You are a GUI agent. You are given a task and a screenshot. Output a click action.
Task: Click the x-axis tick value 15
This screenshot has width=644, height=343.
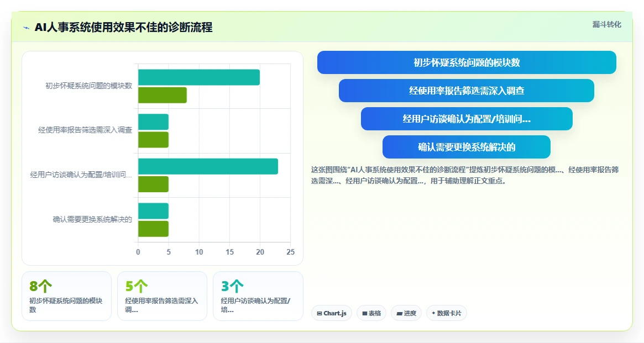(229, 252)
